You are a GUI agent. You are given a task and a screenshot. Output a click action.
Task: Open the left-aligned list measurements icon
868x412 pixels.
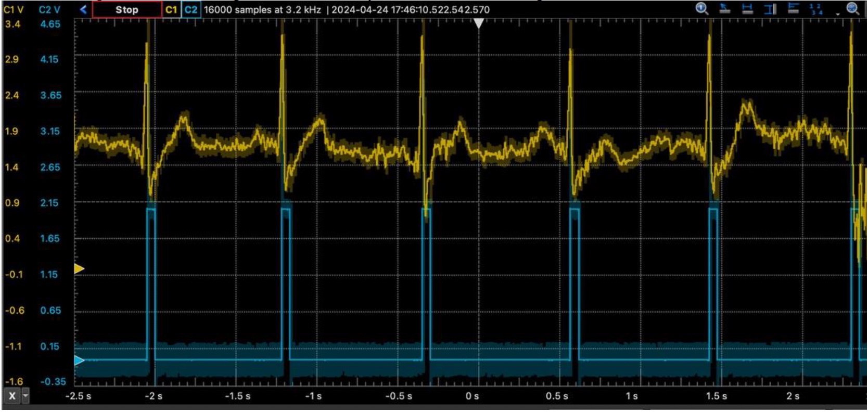(794, 8)
